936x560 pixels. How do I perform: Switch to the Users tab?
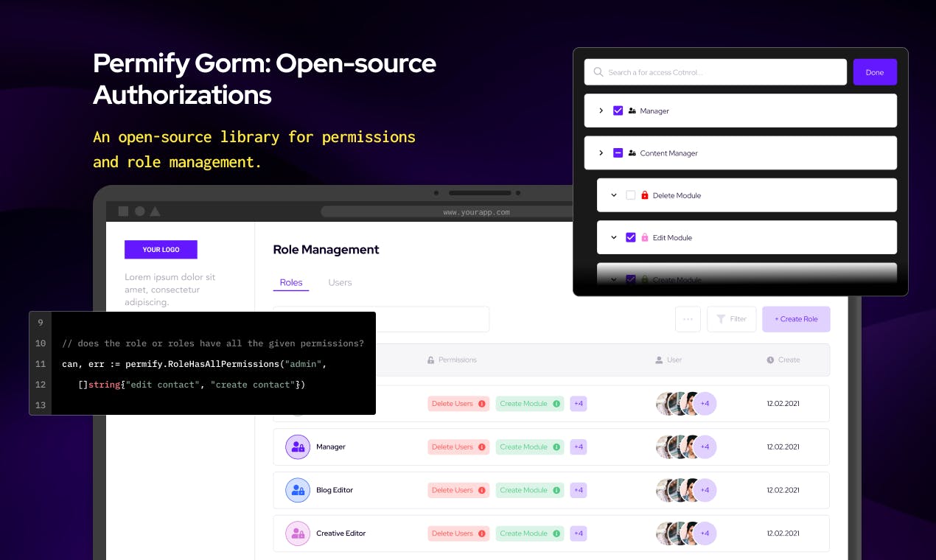pos(340,282)
